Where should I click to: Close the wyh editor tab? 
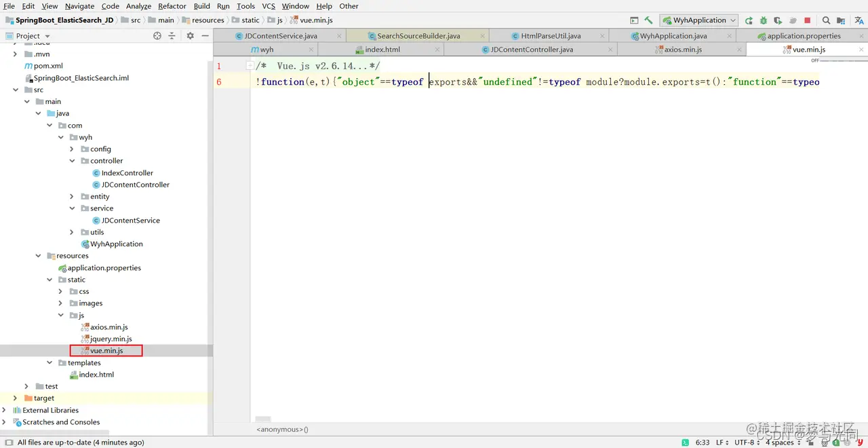pyautogui.click(x=311, y=50)
